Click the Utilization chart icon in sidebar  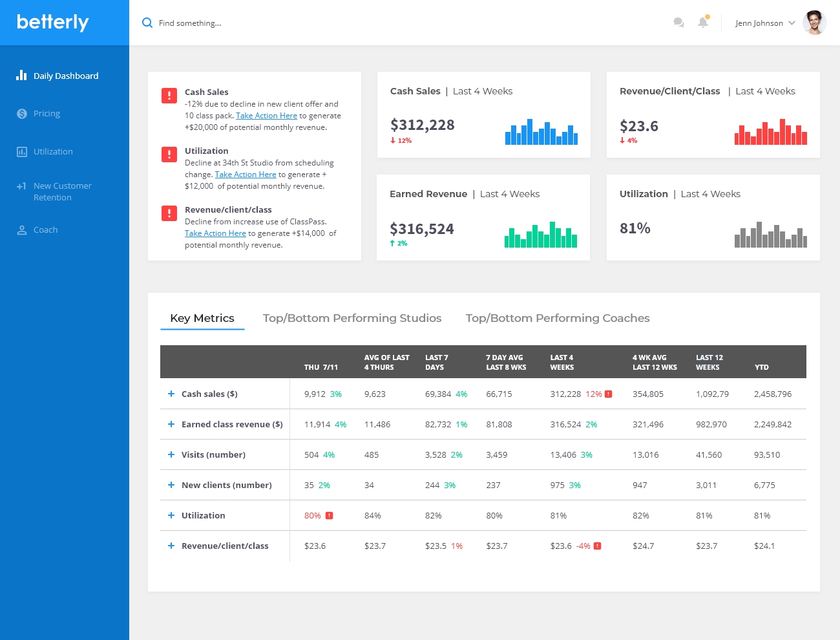coord(21,152)
